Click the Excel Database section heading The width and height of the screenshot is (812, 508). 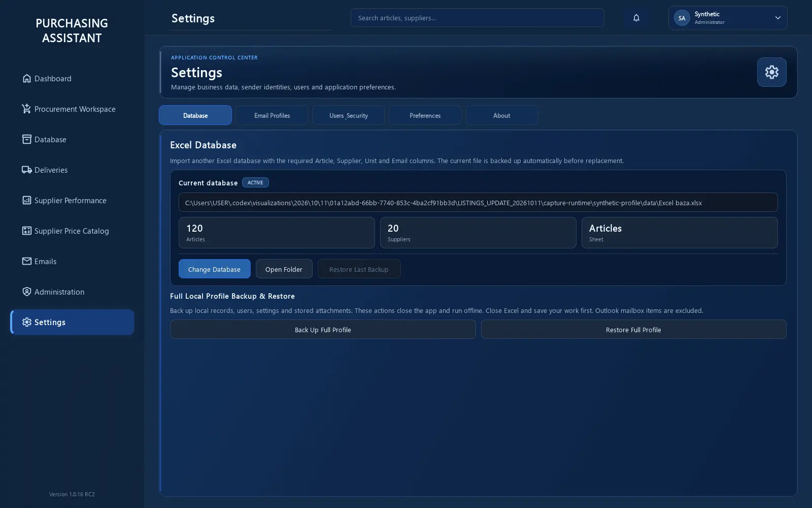tap(204, 145)
